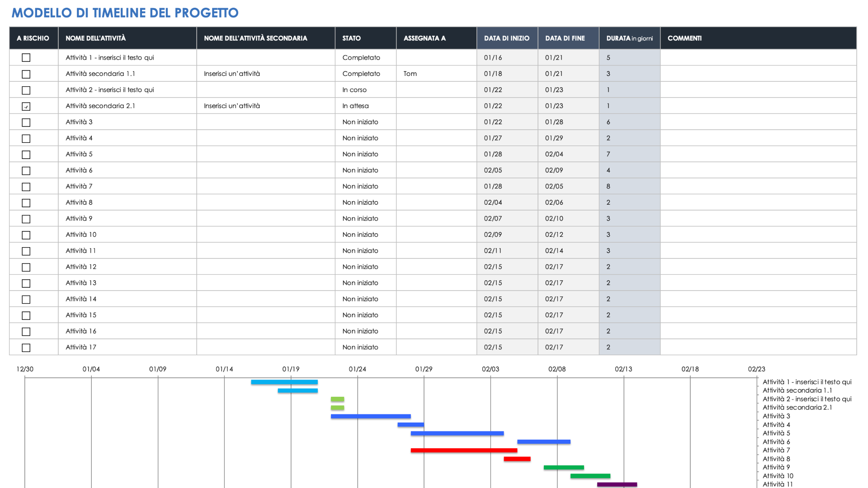Select the blue bar for Attività 5

click(x=457, y=433)
